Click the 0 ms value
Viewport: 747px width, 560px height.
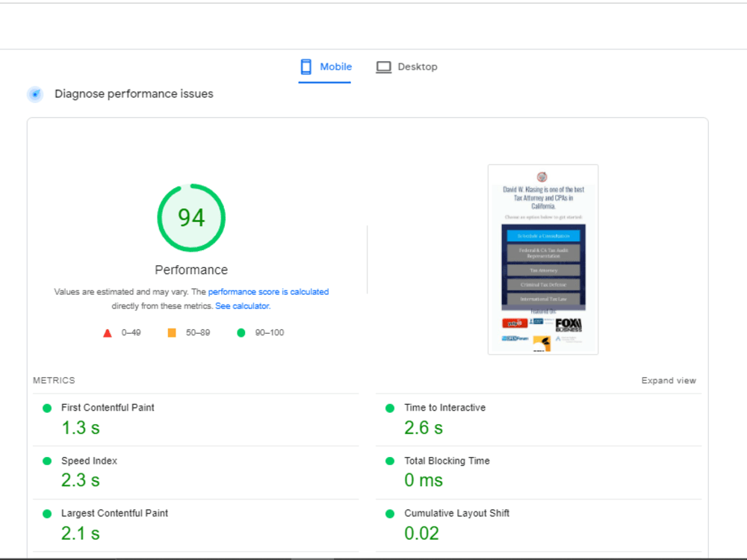pyautogui.click(x=424, y=480)
